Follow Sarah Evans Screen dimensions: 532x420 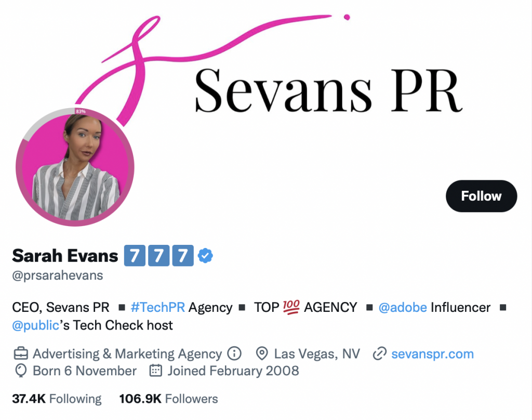[481, 196]
